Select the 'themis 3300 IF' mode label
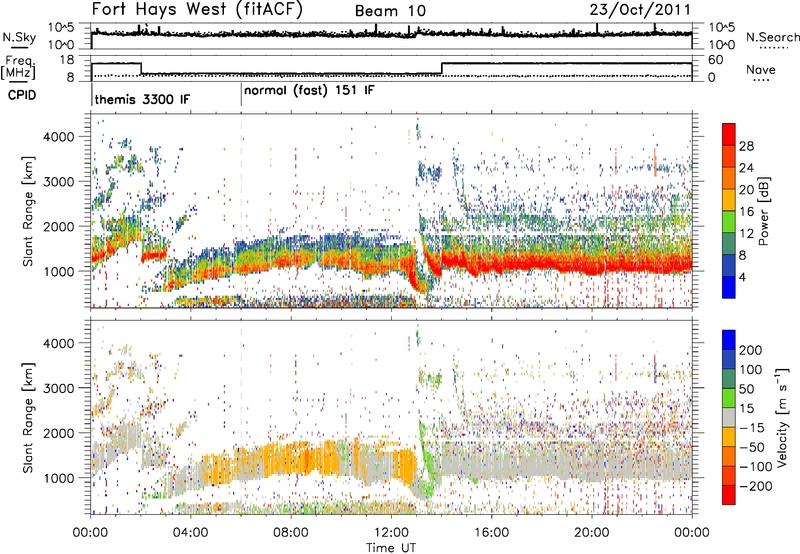Screen dimensions: 800x554 tap(142, 99)
